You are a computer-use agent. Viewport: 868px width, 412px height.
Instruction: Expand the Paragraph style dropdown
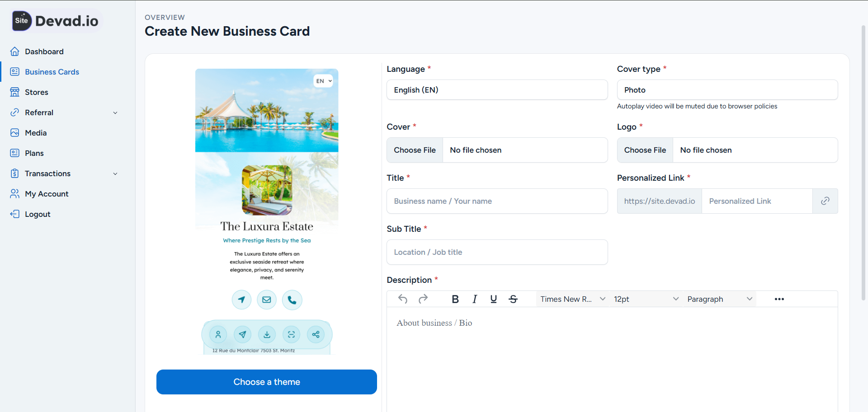tap(719, 299)
